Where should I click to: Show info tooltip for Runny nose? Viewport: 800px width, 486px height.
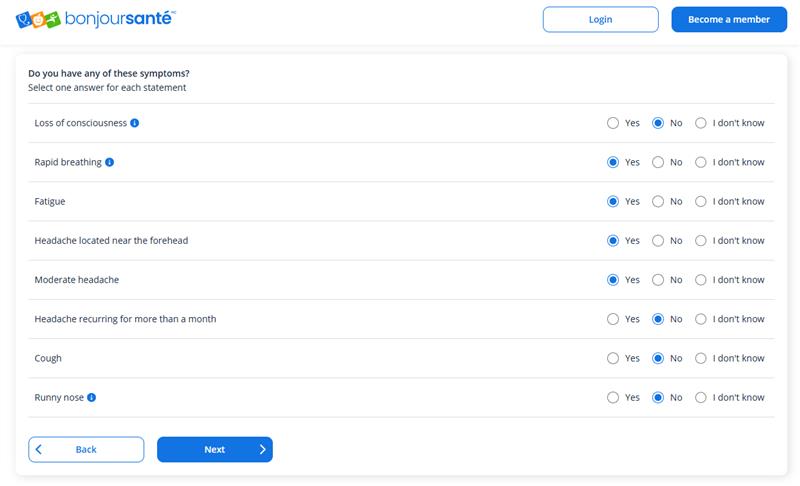click(92, 397)
